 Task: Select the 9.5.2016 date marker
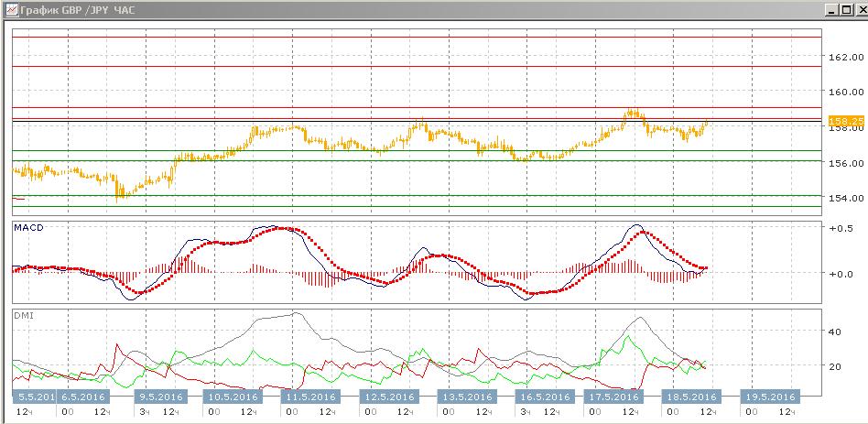(x=162, y=397)
